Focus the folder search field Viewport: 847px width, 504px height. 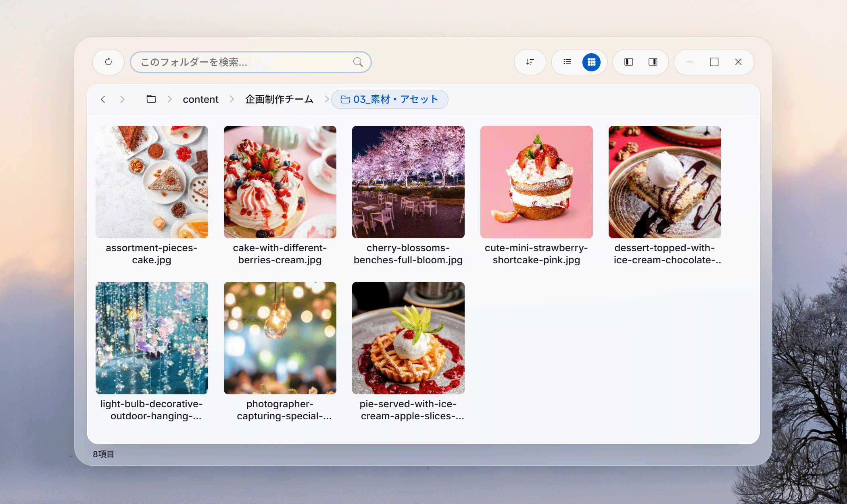[x=250, y=62]
